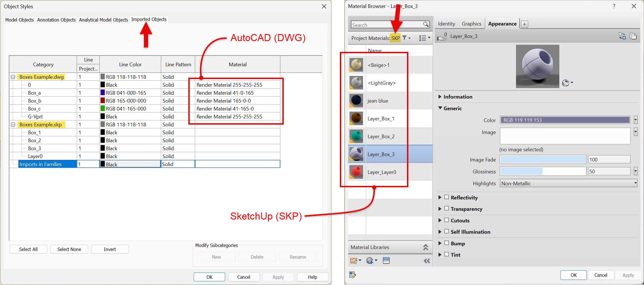The height and width of the screenshot is (285, 644).
Task: Enable the Transparency checkbox
Action: [447, 209]
